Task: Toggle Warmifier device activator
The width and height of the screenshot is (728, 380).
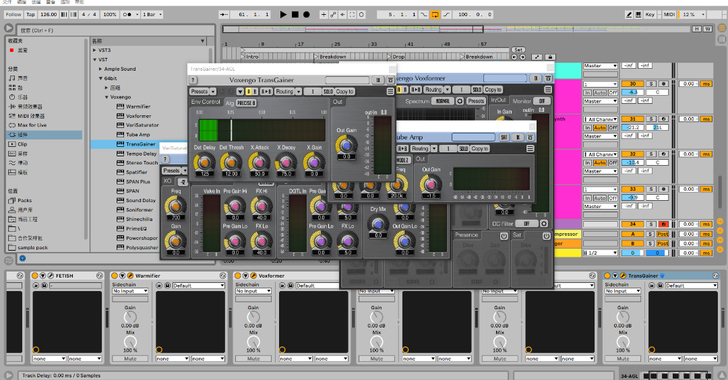Action: [115, 275]
